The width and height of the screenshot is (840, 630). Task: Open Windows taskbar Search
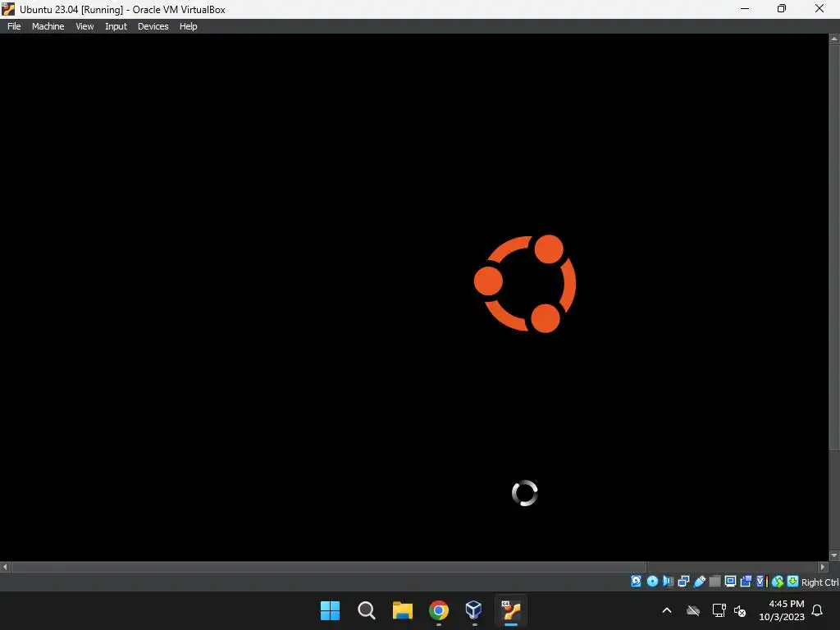pyautogui.click(x=367, y=610)
